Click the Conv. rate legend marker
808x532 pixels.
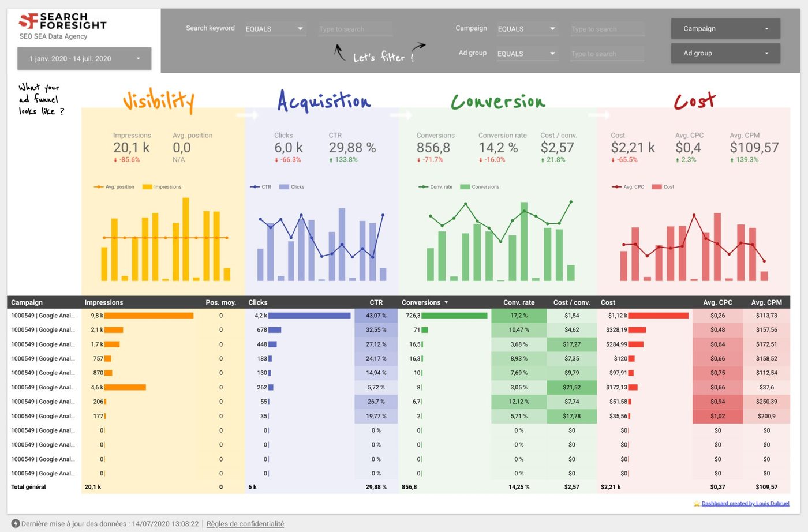(424, 187)
